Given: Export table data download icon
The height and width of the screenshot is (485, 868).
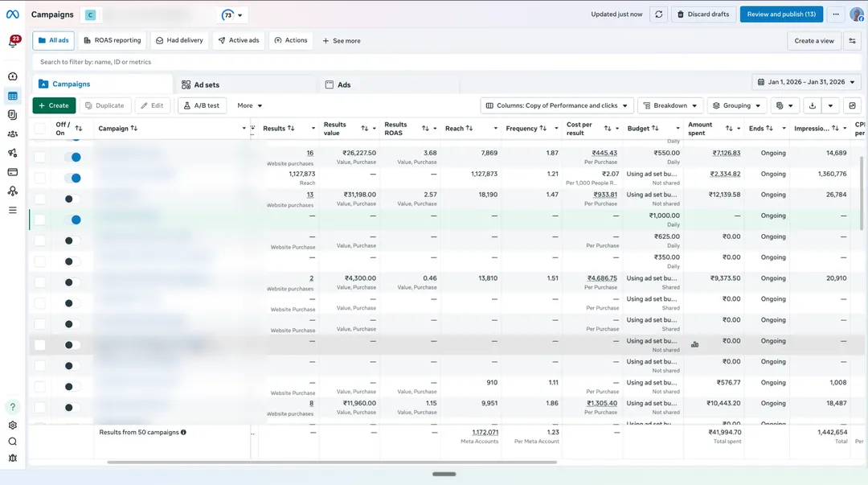Looking at the screenshot, I should [812, 106].
